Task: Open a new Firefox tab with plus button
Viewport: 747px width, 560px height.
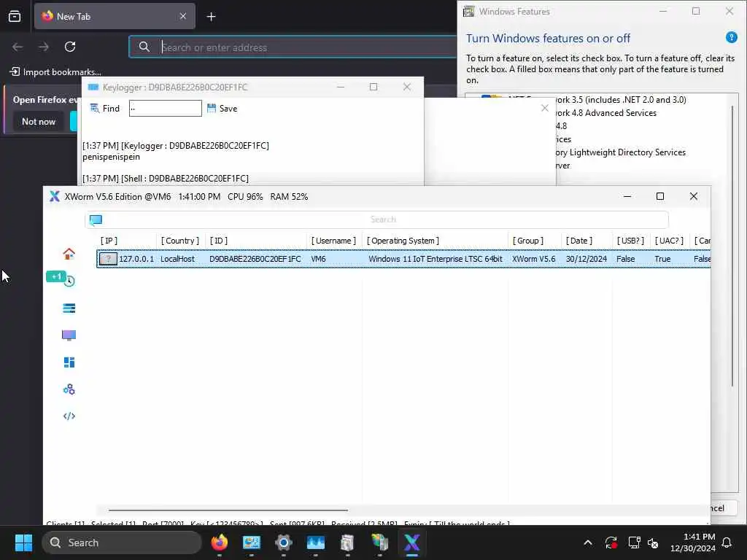Action: 211,17
